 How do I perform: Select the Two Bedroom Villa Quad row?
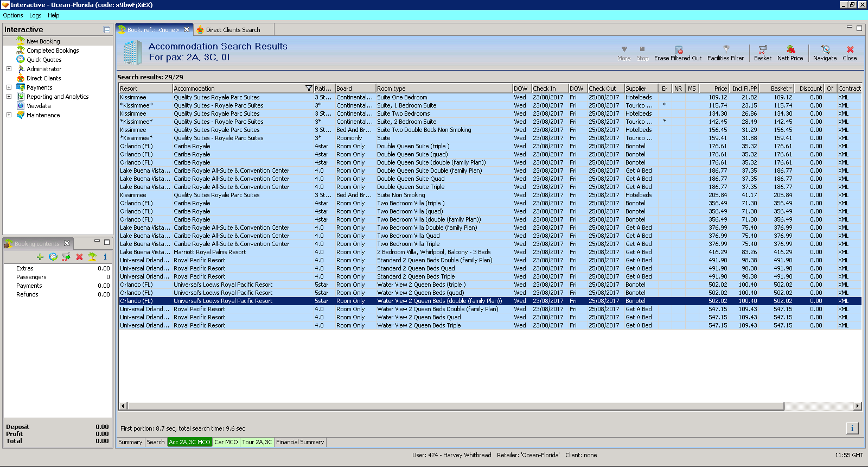[490, 236]
